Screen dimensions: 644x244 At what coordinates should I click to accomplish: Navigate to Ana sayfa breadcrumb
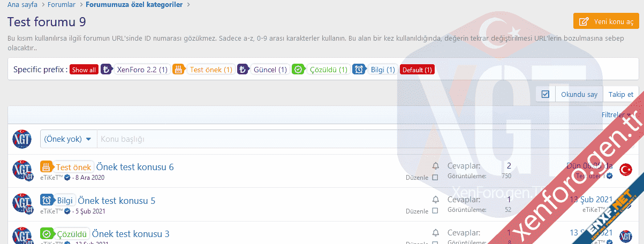(22, 5)
